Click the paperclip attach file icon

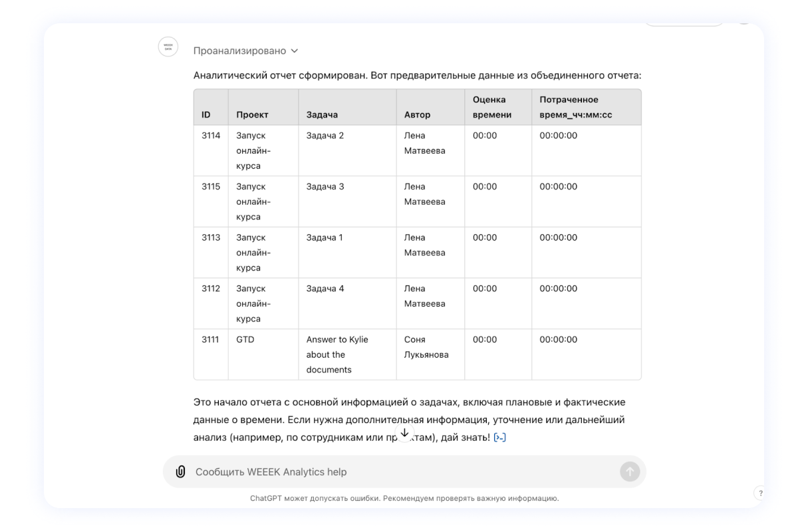[x=180, y=471]
